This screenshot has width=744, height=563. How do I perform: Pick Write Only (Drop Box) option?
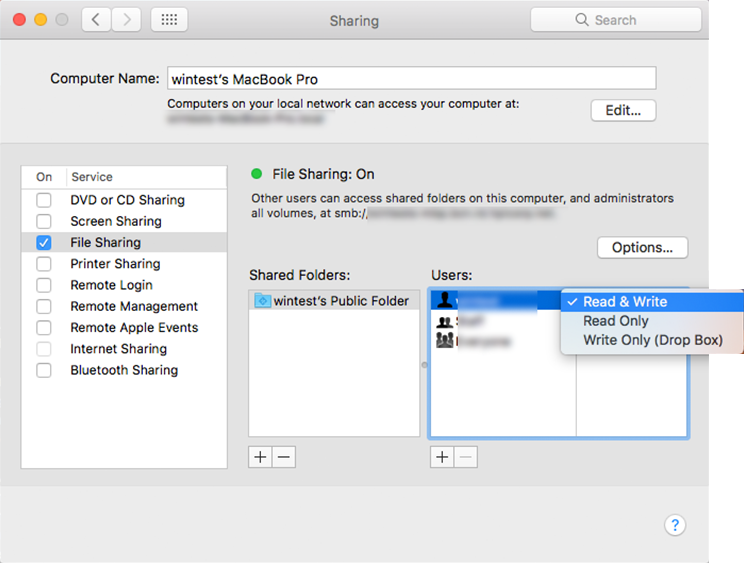(x=652, y=340)
